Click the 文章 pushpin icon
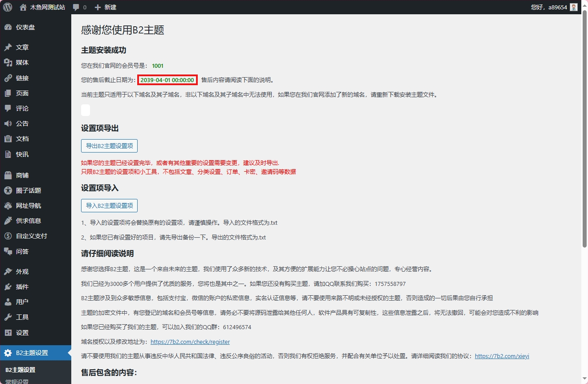The width and height of the screenshot is (588, 384). [x=8, y=47]
